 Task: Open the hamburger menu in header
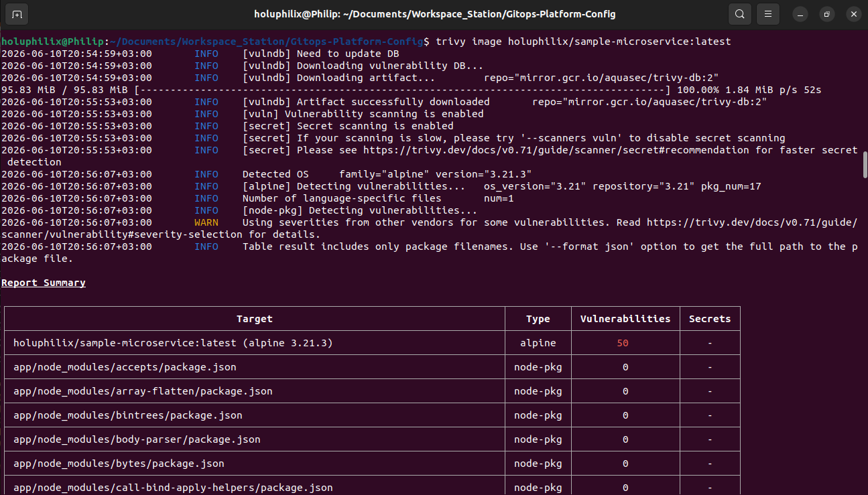pos(767,14)
